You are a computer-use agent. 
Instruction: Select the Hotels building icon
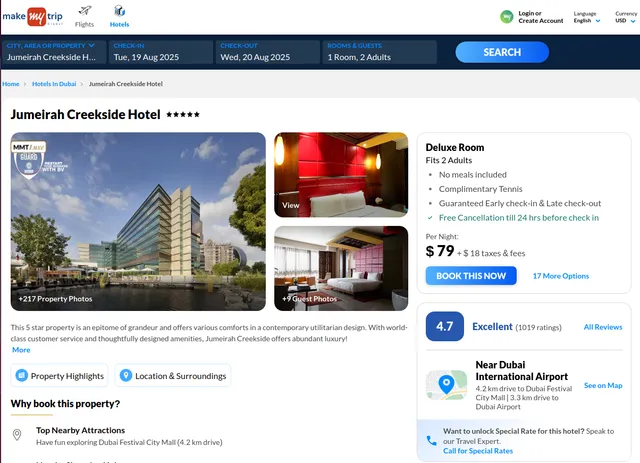[x=119, y=11]
